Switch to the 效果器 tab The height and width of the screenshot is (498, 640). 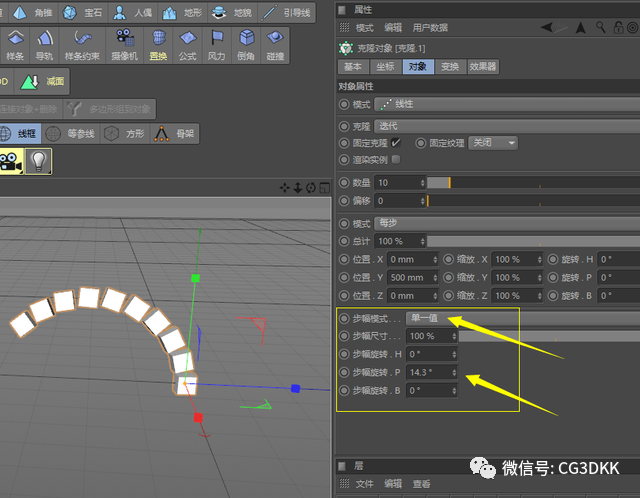click(x=483, y=67)
